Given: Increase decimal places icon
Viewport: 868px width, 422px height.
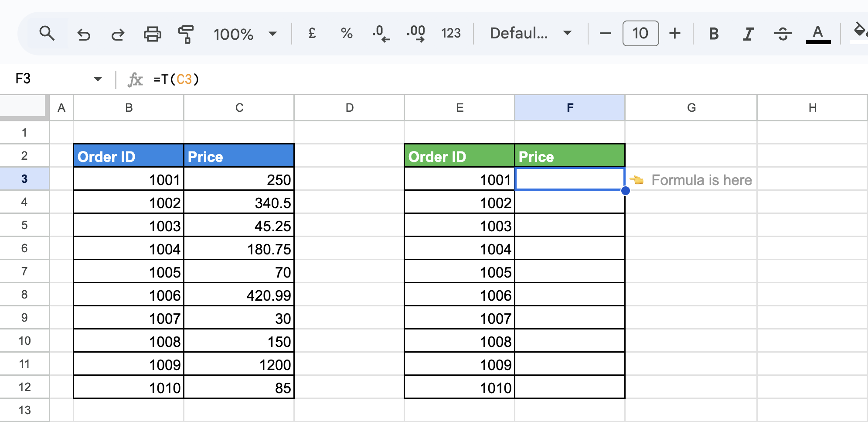Looking at the screenshot, I should click(x=416, y=33).
